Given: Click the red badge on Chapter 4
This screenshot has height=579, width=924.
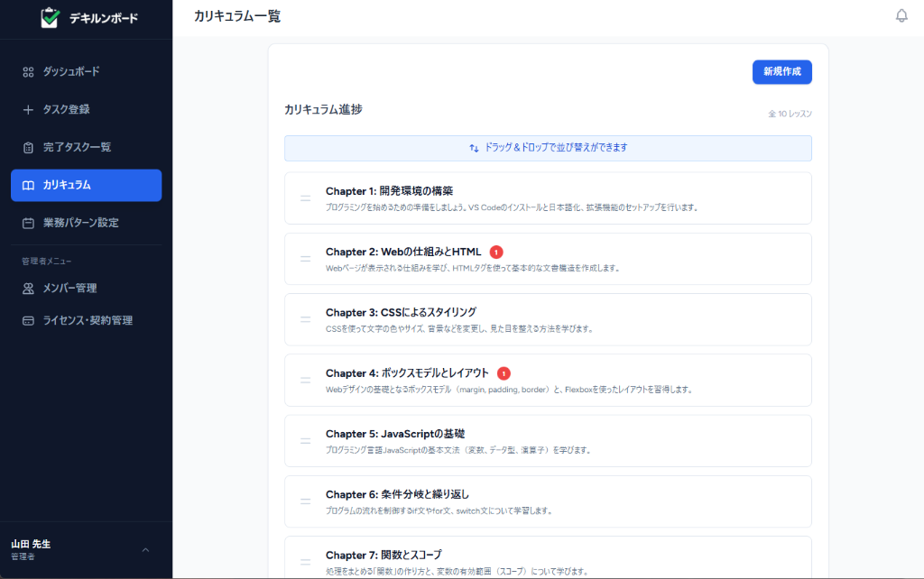Looking at the screenshot, I should coord(504,372).
